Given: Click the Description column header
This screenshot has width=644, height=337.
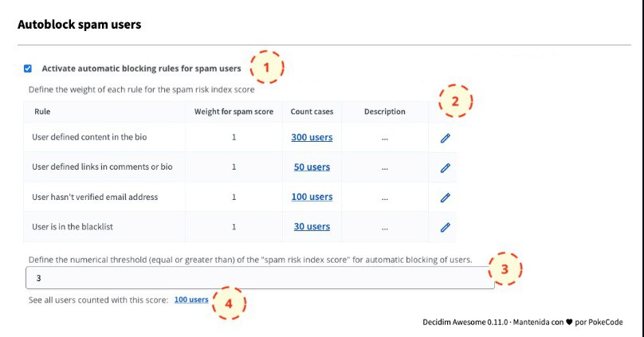Looking at the screenshot, I should [384, 112].
